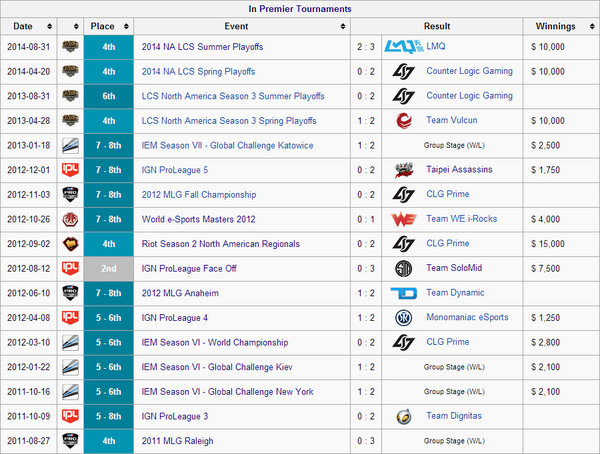Open IEM Season VI World Championship link
This screenshot has width=600, height=454.
(x=215, y=342)
